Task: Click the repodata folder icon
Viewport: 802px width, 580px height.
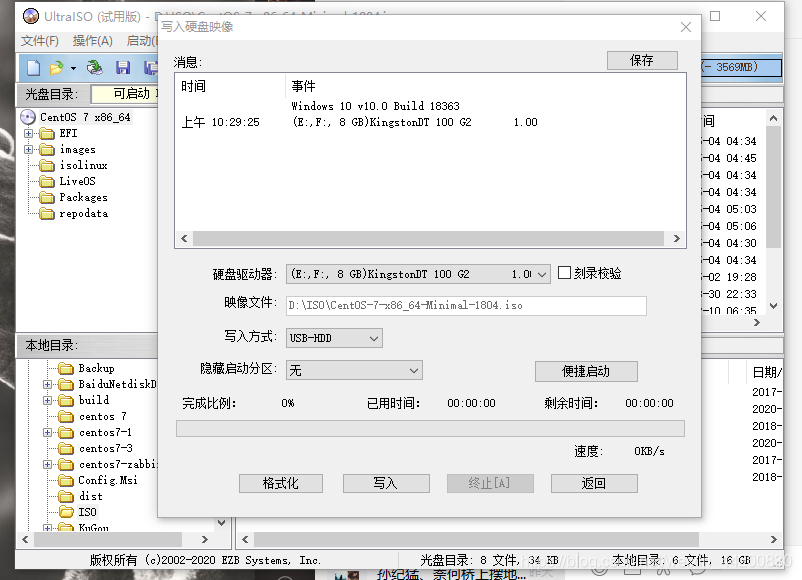Action: tap(47, 213)
